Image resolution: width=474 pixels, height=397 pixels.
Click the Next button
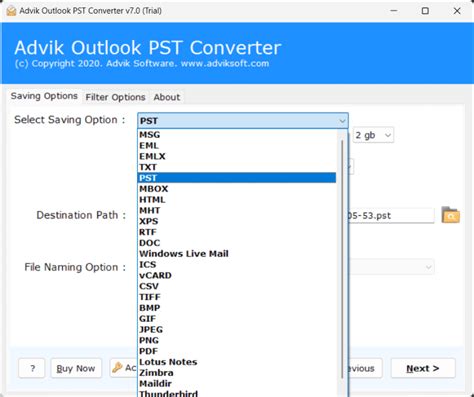(423, 368)
